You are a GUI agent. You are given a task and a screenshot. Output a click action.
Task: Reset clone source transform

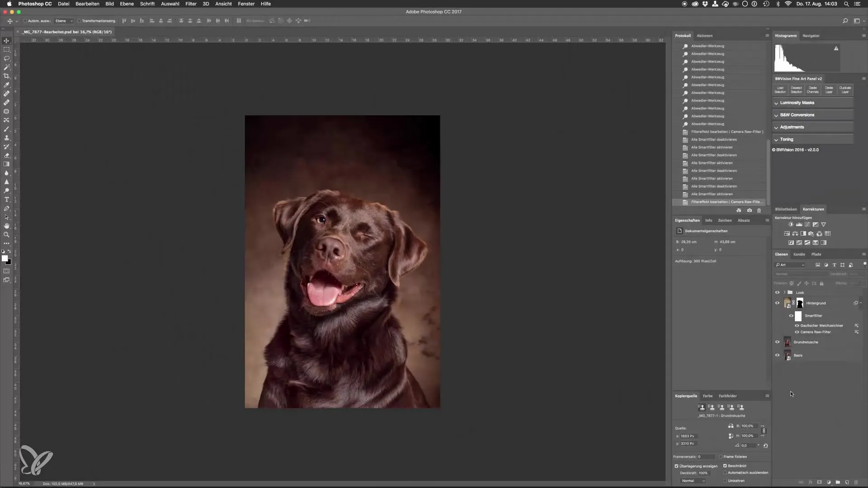(765, 446)
